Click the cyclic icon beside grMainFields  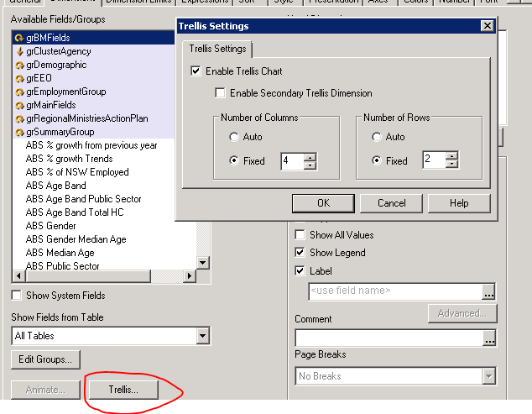(19, 105)
